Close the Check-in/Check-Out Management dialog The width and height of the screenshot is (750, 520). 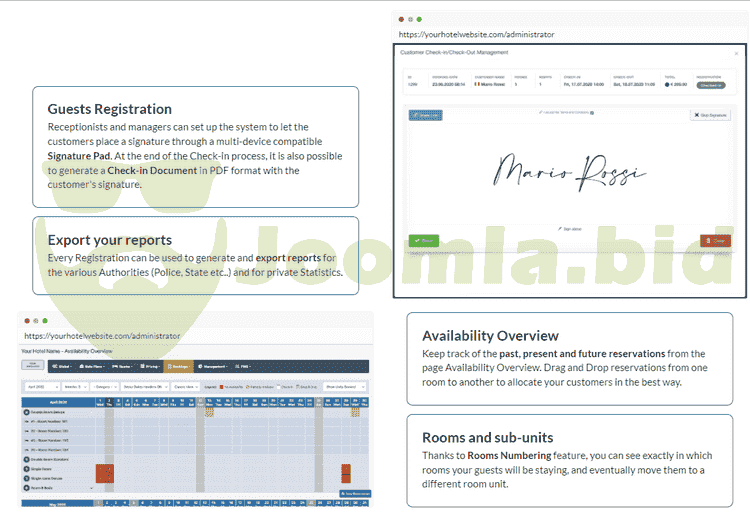click(x=737, y=52)
